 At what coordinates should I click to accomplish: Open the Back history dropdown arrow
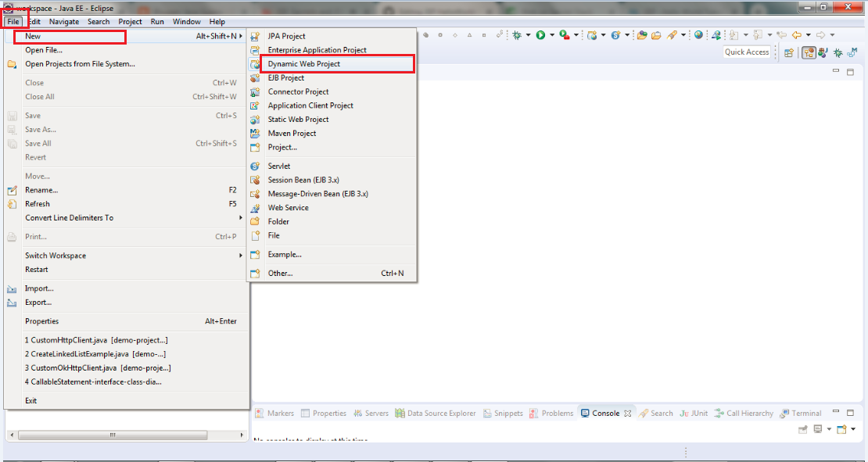[x=809, y=35]
